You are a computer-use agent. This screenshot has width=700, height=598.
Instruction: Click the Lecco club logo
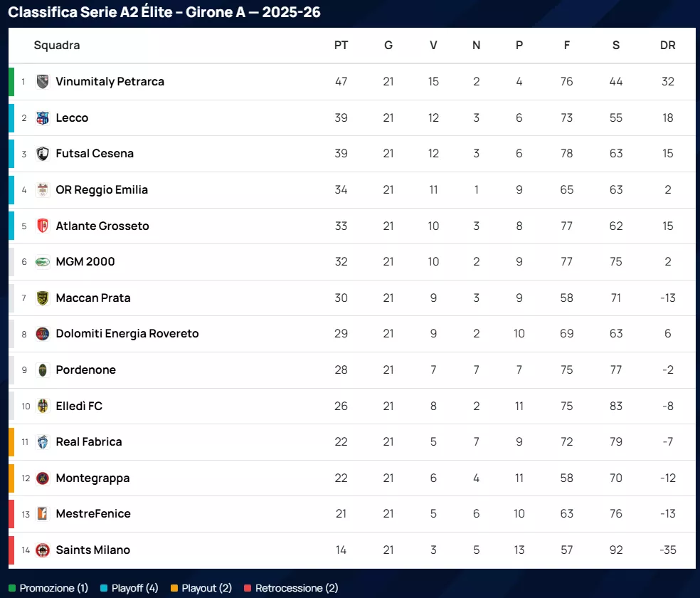[x=43, y=117]
